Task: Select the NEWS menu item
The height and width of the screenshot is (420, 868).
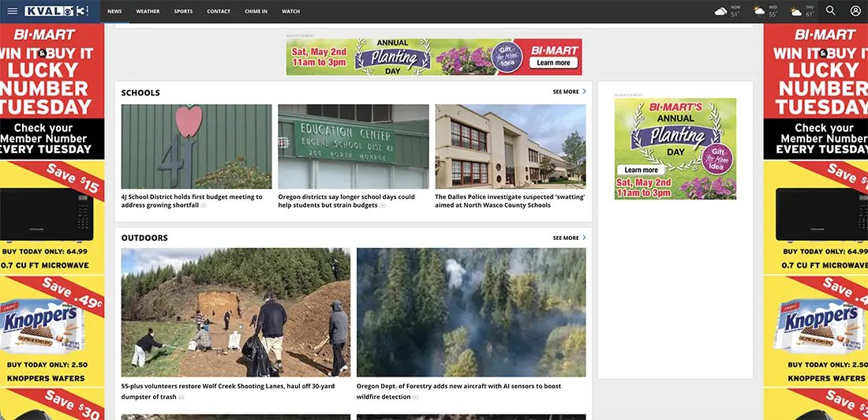Action: (x=114, y=11)
